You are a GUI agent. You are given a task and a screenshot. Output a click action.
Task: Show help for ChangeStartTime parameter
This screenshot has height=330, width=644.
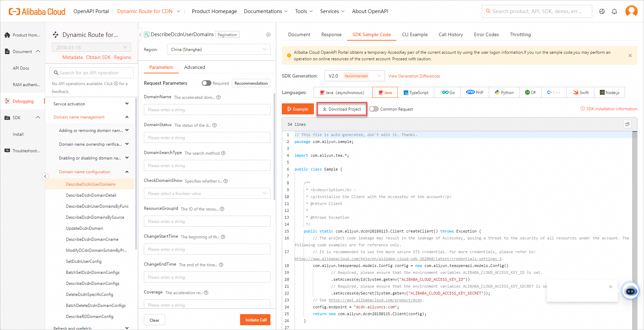tap(223, 237)
